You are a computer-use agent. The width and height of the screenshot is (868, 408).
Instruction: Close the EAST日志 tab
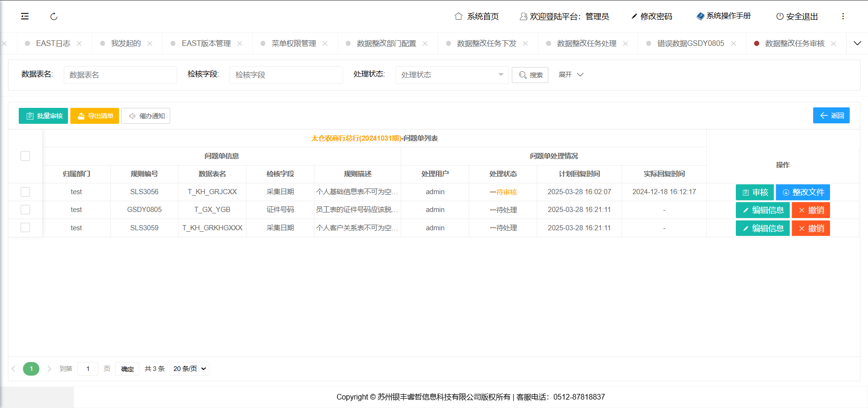click(x=79, y=44)
